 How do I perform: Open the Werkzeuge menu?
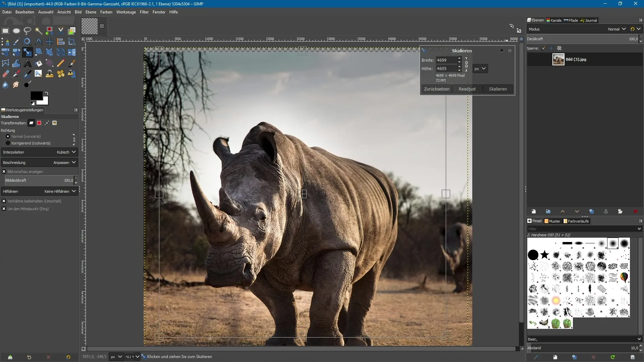(126, 12)
